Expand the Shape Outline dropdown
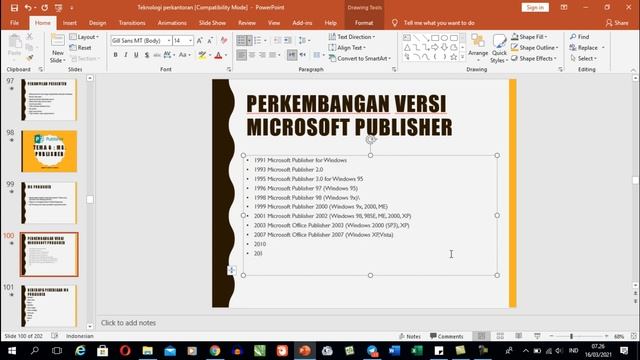The image size is (640, 360). point(534,48)
